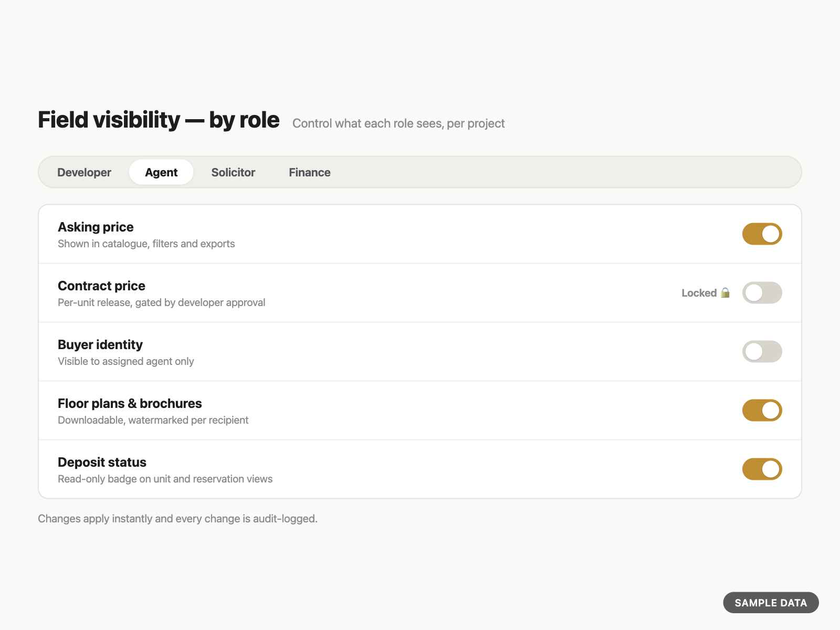Click the 'Field visibility — by role' heading
The width and height of the screenshot is (840, 630).
click(159, 120)
